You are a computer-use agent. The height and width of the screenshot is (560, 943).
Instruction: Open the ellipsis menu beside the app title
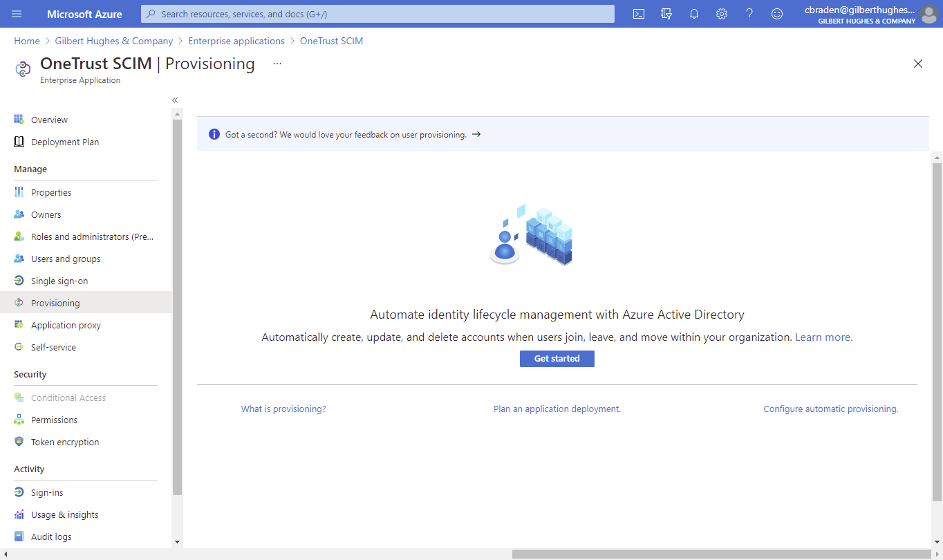click(277, 62)
